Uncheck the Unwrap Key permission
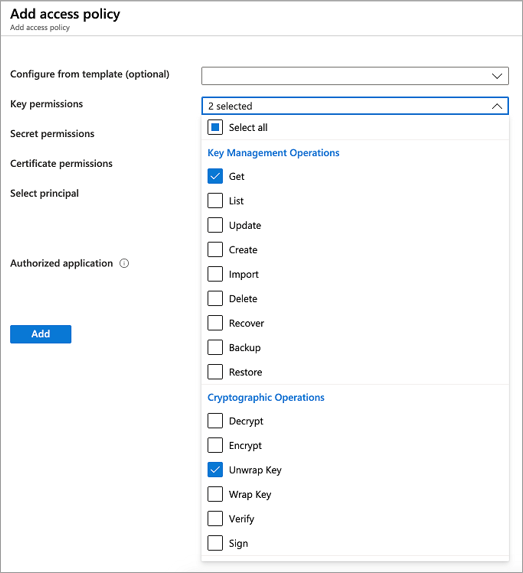Image resolution: width=523 pixels, height=573 pixels. [215, 470]
